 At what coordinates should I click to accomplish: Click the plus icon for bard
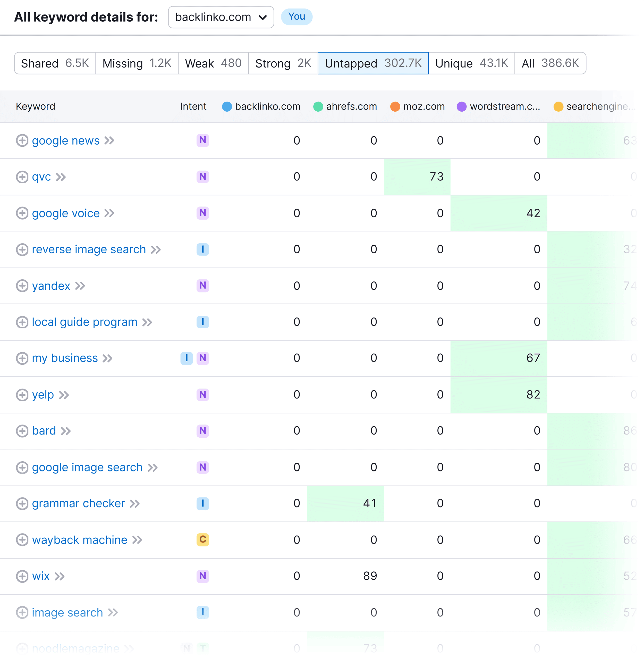(22, 431)
